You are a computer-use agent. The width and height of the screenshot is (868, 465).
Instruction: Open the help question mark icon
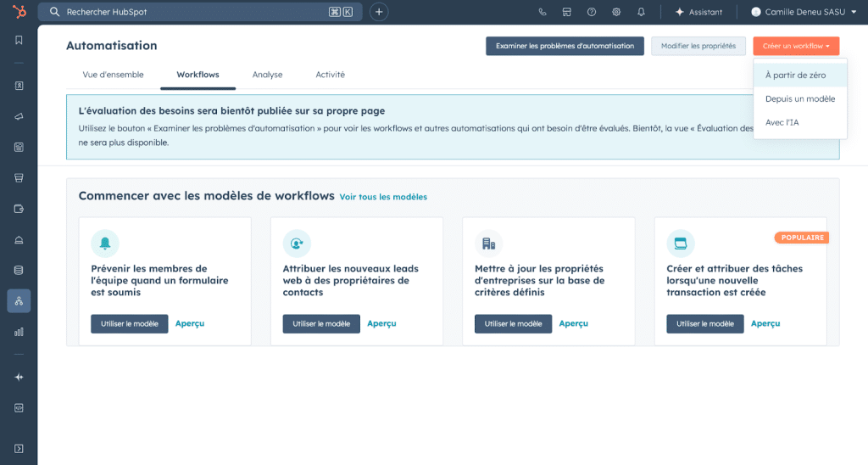point(592,12)
